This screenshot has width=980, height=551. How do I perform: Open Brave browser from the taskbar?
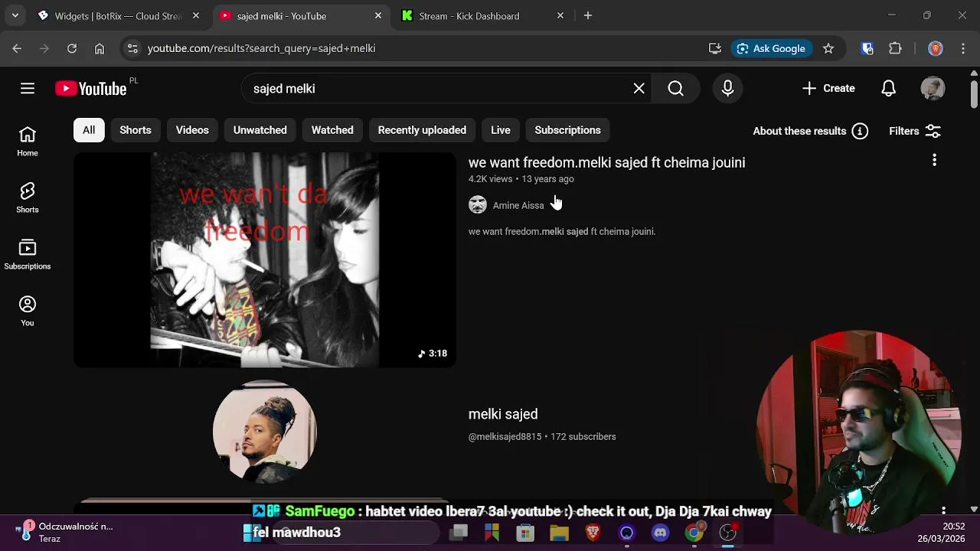pyautogui.click(x=593, y=533)
